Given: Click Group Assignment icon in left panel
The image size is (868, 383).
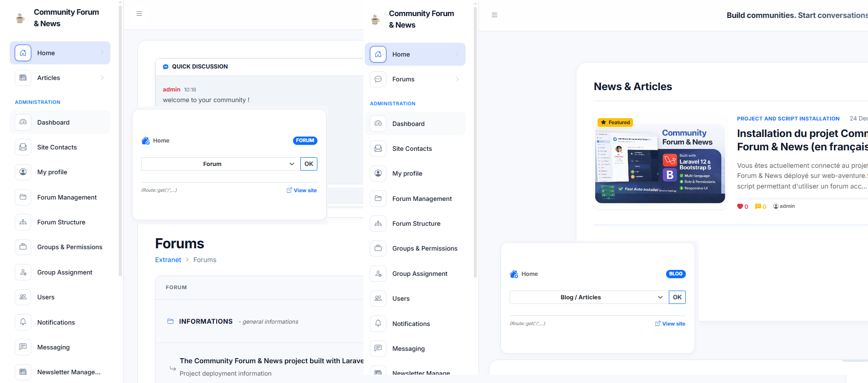Looking at the screenshot, I should pyautogui.click(x=23, y=272).
